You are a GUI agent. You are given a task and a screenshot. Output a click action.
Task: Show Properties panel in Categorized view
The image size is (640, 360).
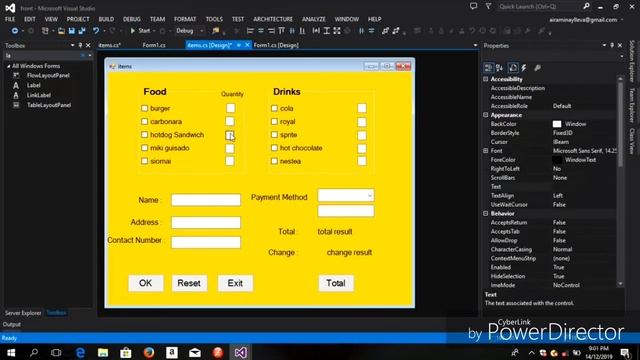coord(488,68)
